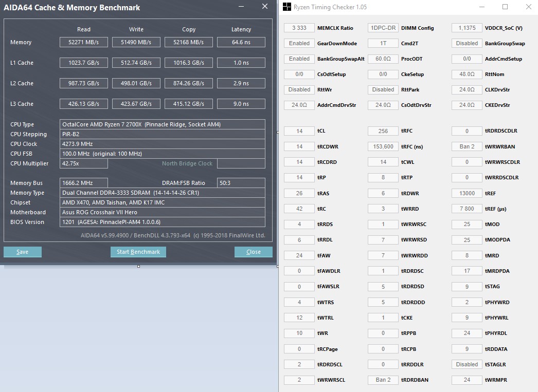538x392 pixels.
Task: Click the tRFC value 256
Action: click(x=383, y=131)
